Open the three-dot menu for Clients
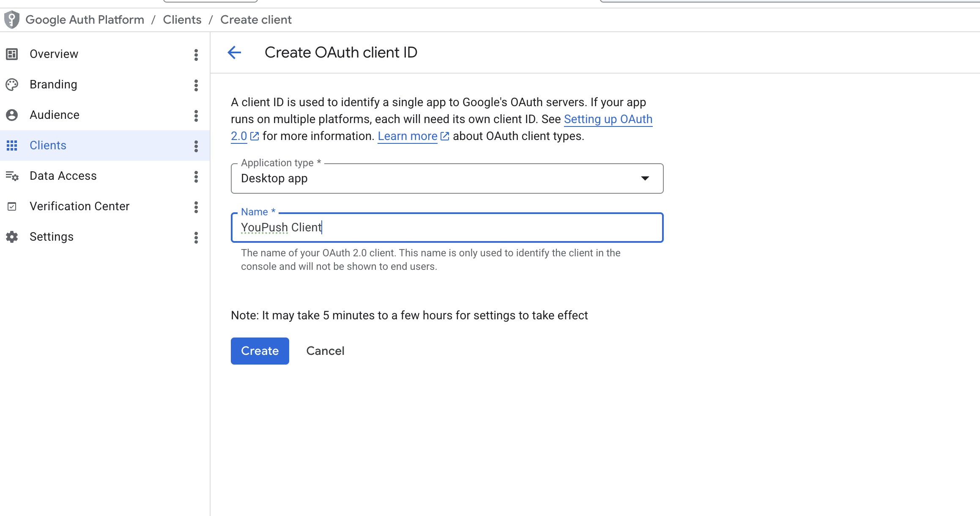The image size is (980, 516). 196,146
